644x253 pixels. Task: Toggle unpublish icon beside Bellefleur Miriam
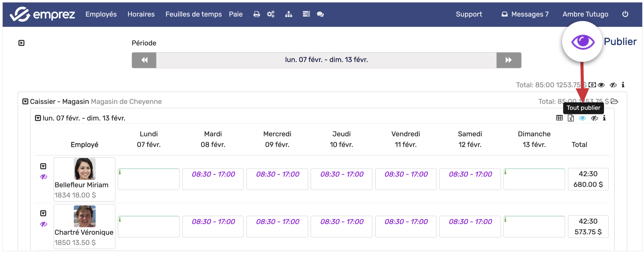(43, 177)
